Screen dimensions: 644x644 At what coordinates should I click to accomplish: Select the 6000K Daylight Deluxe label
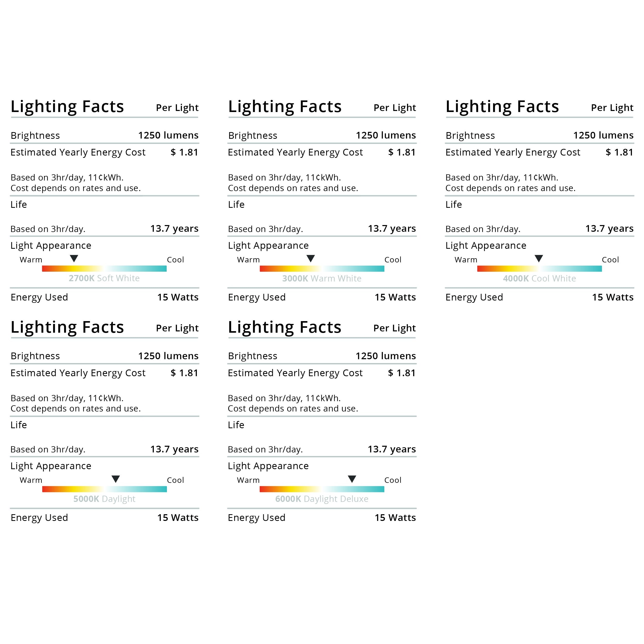[322, 499]
